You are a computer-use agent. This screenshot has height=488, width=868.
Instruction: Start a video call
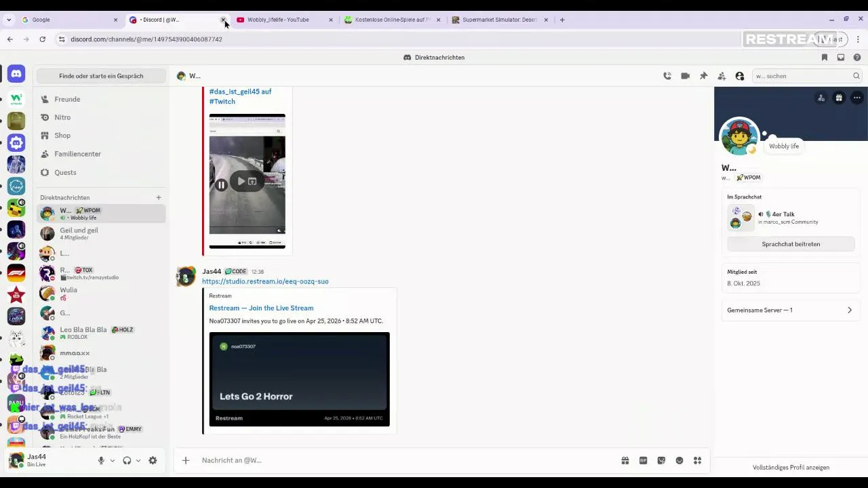pyautogui.click(x=686, y=76)
